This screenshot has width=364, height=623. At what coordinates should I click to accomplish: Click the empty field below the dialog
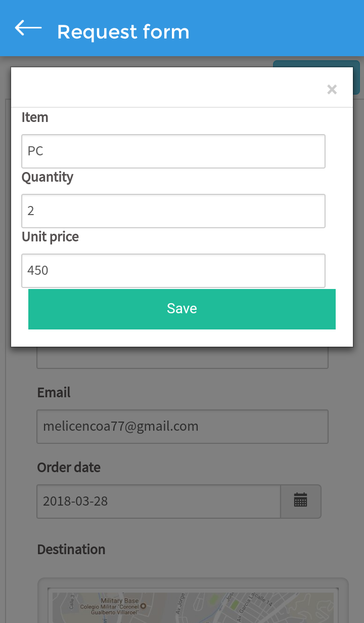coord(182,358)
